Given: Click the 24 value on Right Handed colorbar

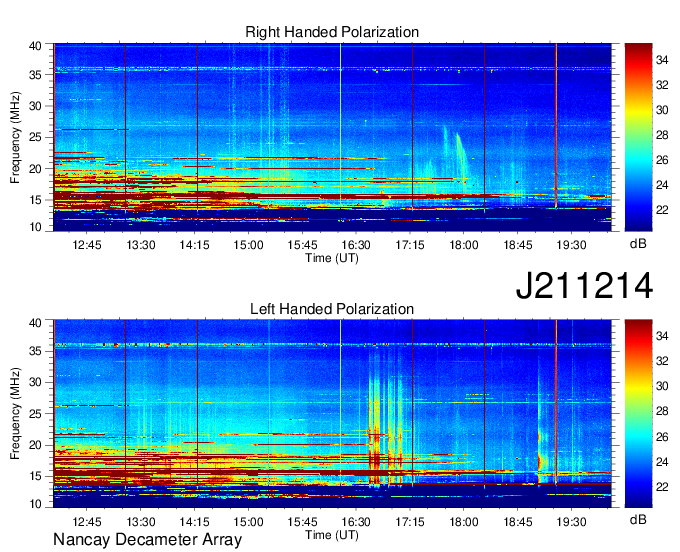Looking at the screenshot, I should point(662,185).
